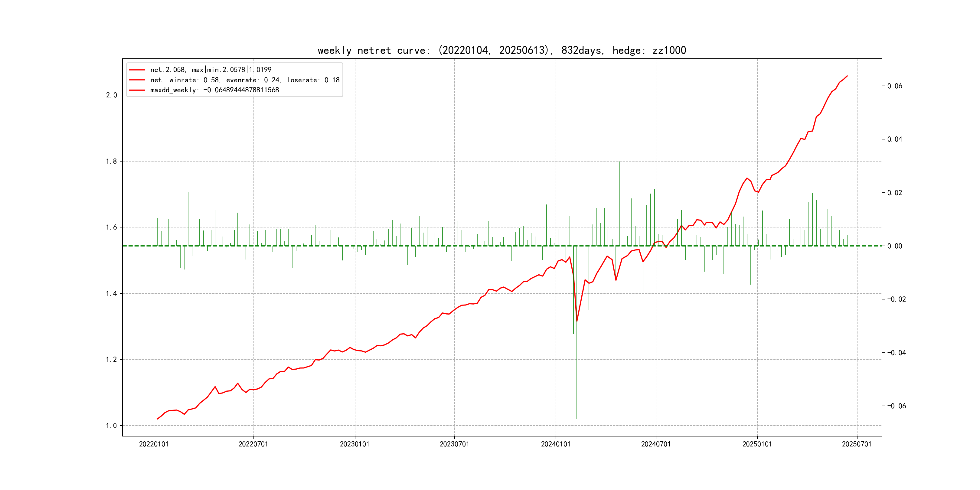Click the 20250701 x-axis label
The image size is (980, 490).
coord(857,444)
